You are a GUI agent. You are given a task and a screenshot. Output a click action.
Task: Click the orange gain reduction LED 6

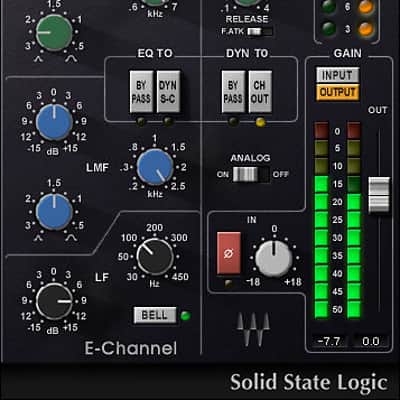tap(366, 7)
